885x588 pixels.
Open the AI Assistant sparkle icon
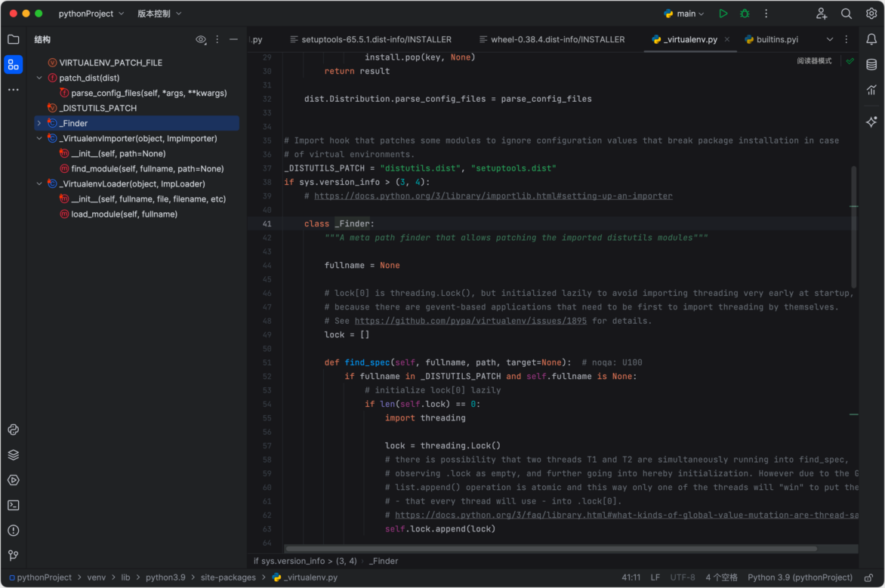871,121
